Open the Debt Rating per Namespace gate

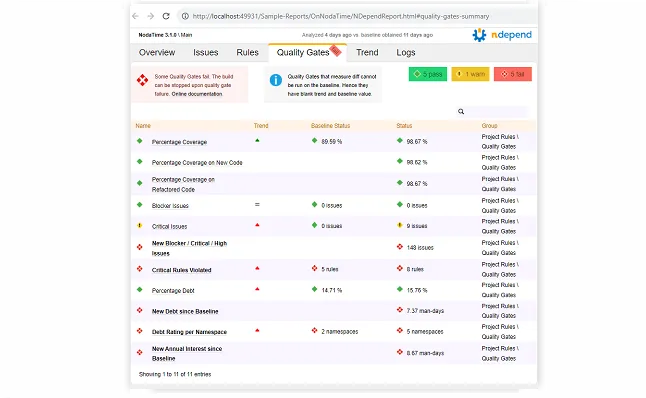189,332
